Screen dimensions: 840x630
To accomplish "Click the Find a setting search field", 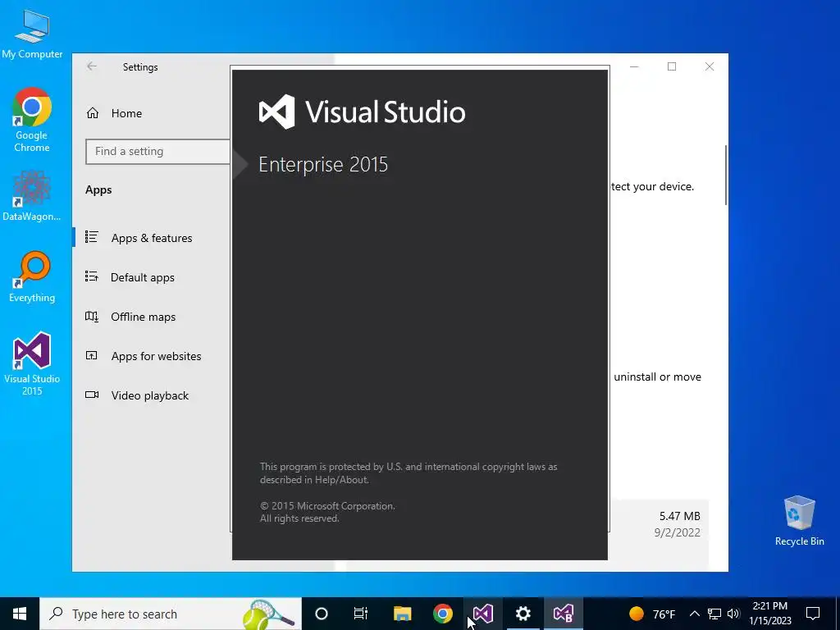I will 158,152.
